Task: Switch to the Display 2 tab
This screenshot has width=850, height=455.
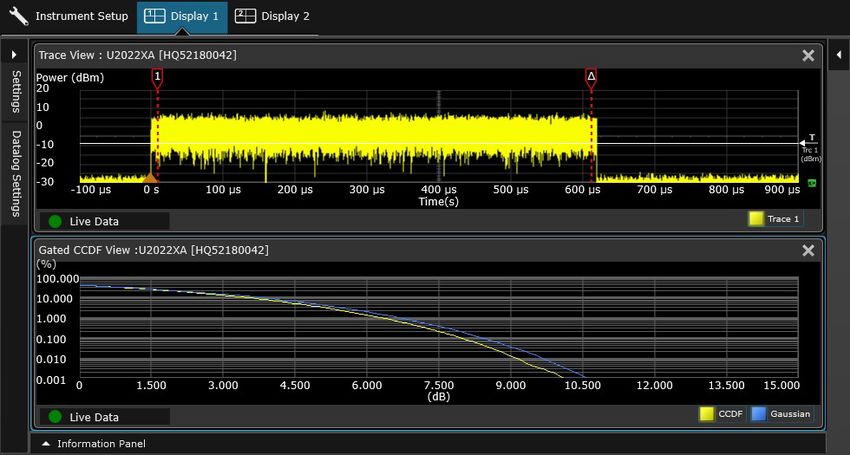Action: pyautogui.click(x=273, y=16)
